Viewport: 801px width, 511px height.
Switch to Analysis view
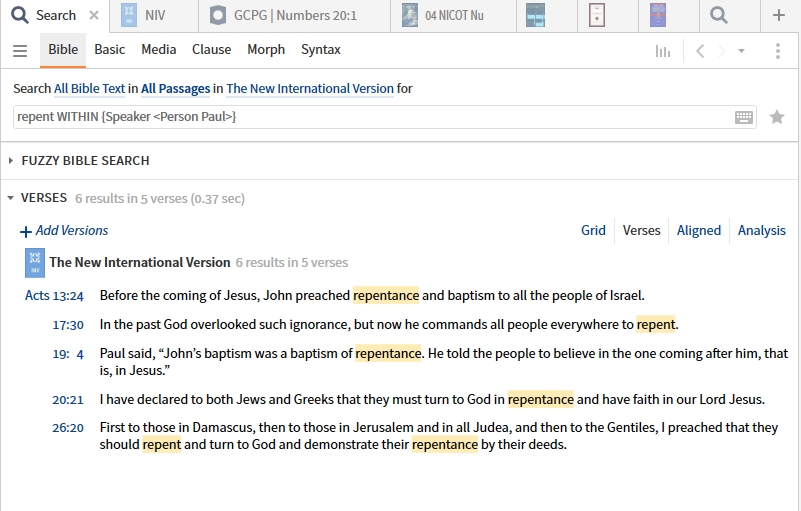pyautogui.click(x=761, y=230)
